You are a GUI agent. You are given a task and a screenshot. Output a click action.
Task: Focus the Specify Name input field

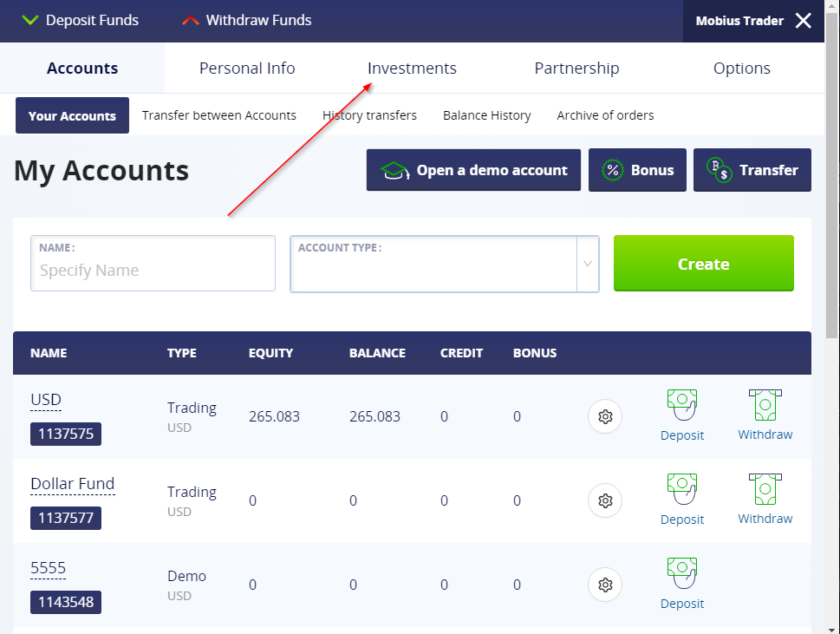coord(153,263)
